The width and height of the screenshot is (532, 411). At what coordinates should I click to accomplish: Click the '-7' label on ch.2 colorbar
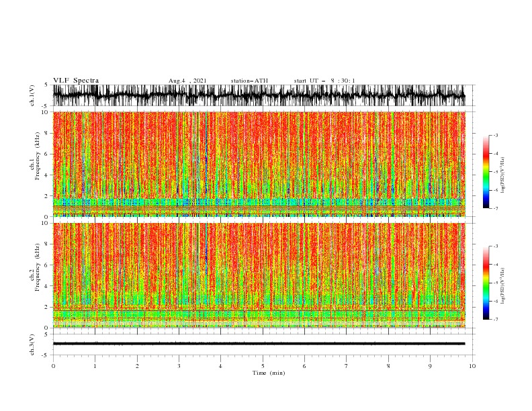pyautogui.click(x=495, y=320)
